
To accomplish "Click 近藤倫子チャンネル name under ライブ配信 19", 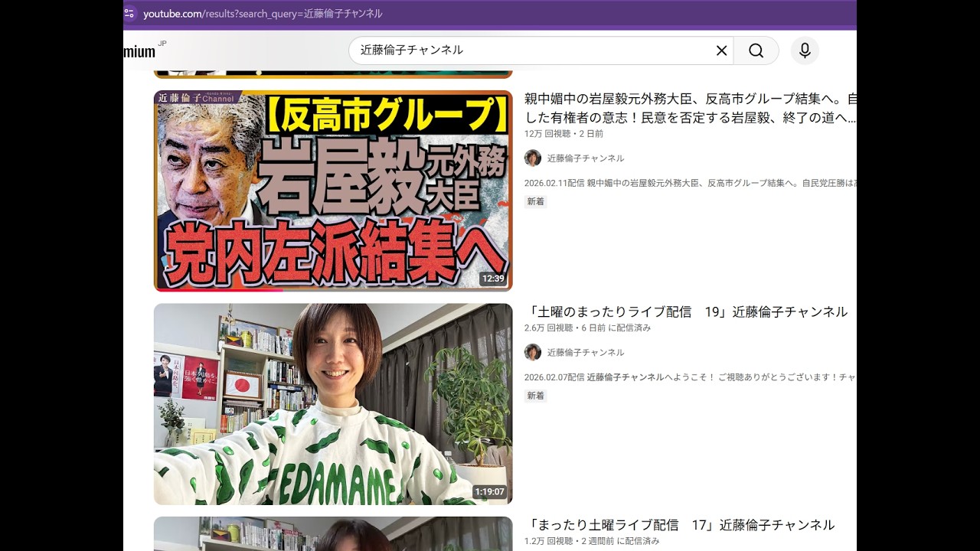I will pyautogui.click(x=585, y=353).
